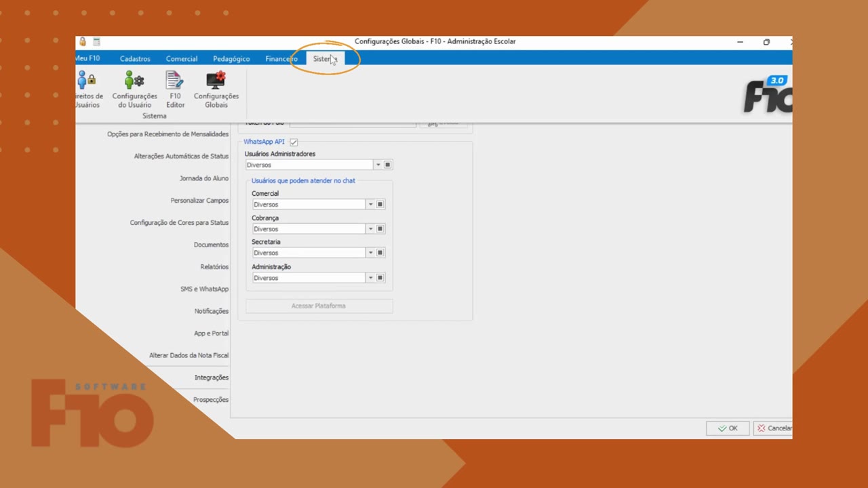Open the Pedagógico ribbon tab
Image resolution: width=868 pixels, height=488 pixels.
(231, 59)
